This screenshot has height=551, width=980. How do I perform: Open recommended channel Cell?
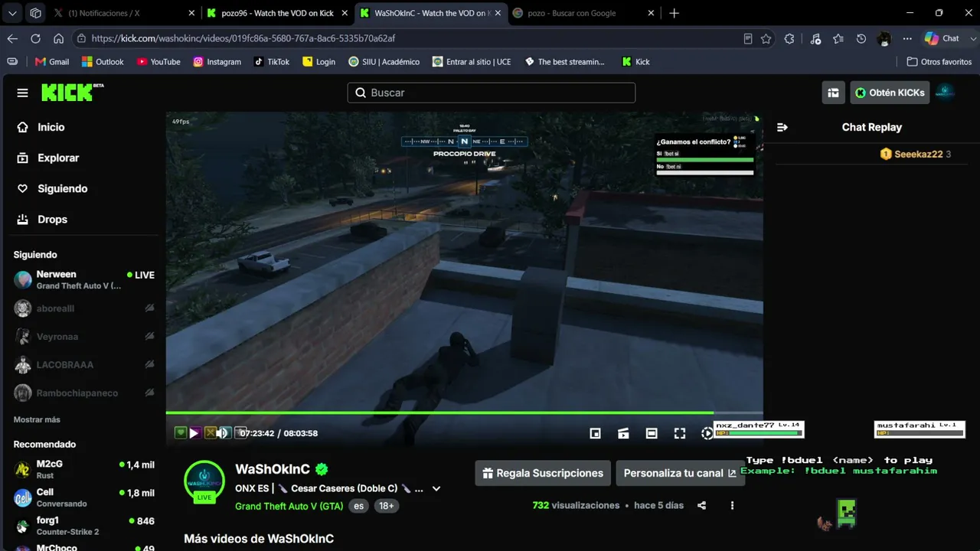[84, 497]
